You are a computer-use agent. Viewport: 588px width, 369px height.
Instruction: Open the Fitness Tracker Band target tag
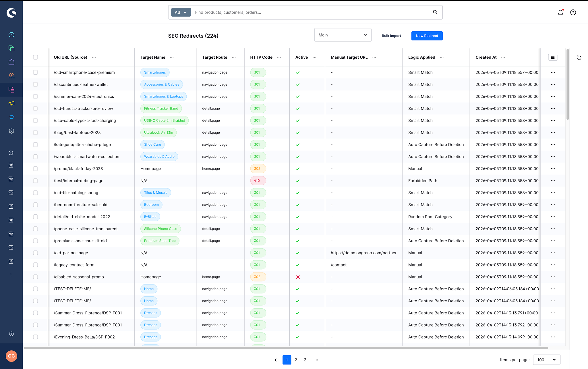coord(161,109)
